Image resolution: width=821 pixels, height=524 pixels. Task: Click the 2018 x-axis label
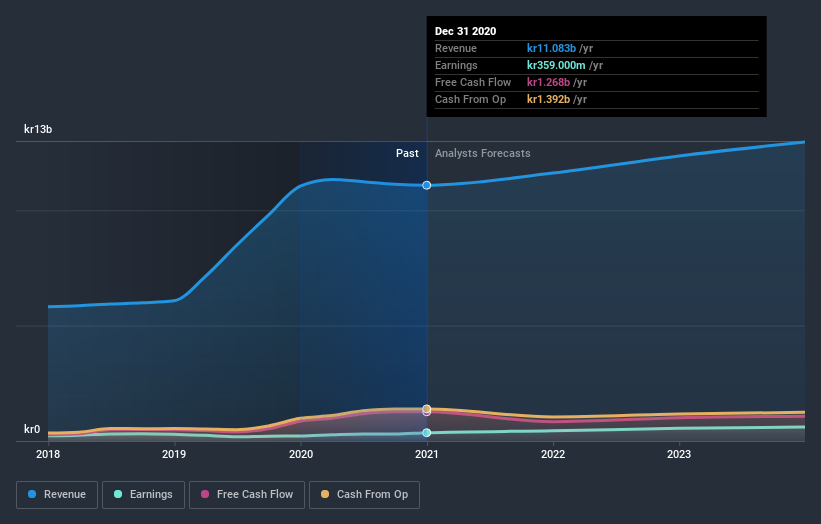click(x=48, y=454)
